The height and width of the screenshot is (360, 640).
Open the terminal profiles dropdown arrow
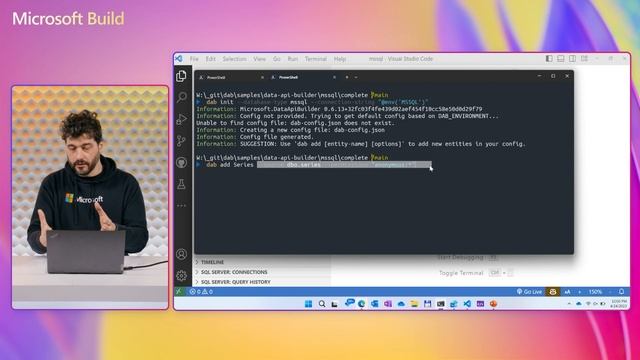click(356, 77)
